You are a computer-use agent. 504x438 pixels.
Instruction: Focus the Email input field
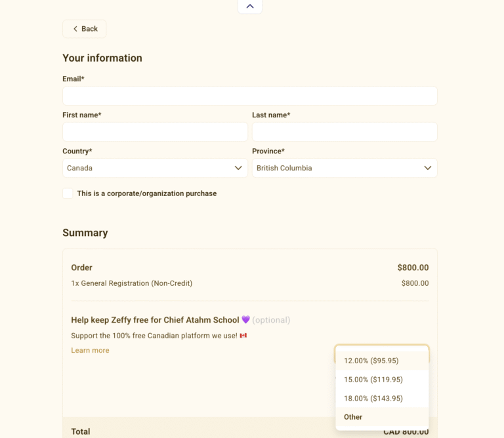[249, 96]
